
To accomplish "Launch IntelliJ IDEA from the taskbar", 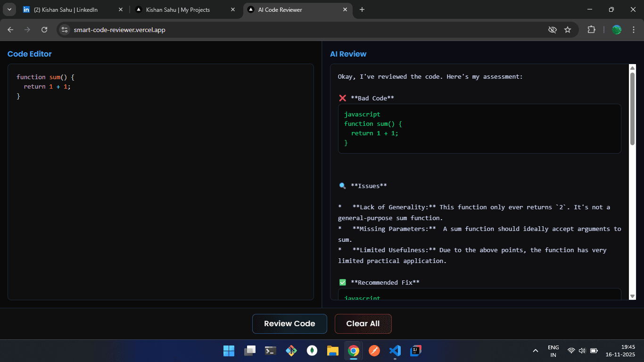I will tap(416, 351).
